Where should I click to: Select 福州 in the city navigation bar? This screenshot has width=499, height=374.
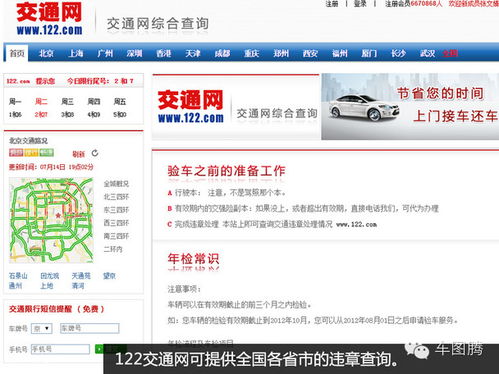(x=339, y=53)
